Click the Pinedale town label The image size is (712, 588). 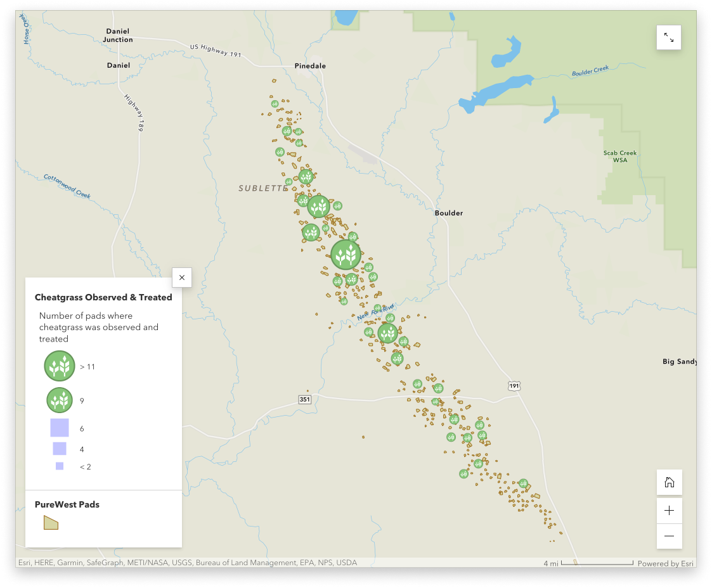point(310,66)
